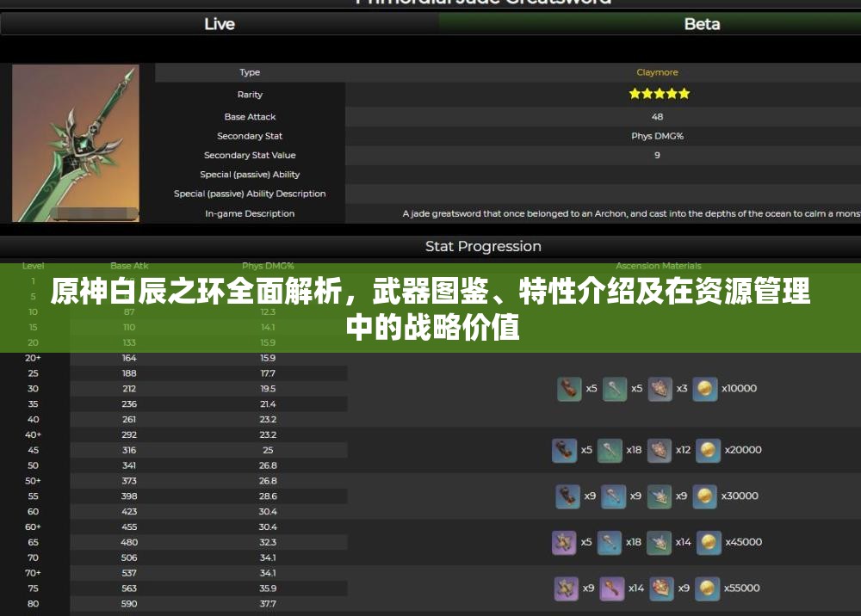Click the level 60+ cell

33,527
